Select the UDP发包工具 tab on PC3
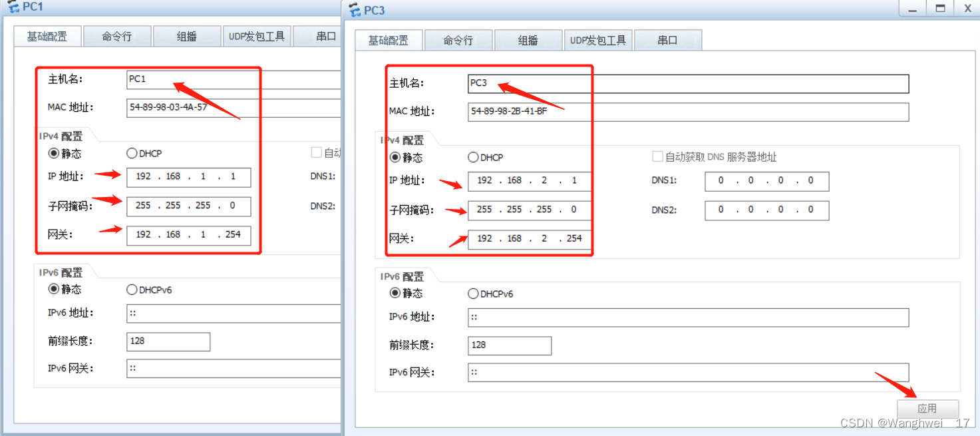This screenshot has width=980, height=436. tap(597, 40)
